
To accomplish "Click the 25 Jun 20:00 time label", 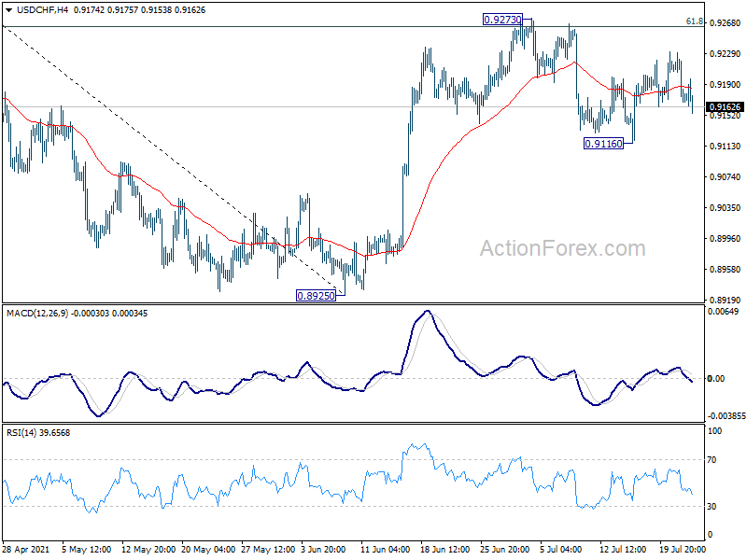I will [x=505, y=550].
